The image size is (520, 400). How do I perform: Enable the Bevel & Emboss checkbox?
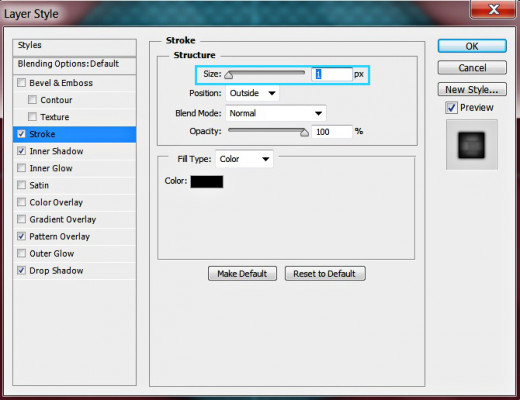[x=21, y=82]
